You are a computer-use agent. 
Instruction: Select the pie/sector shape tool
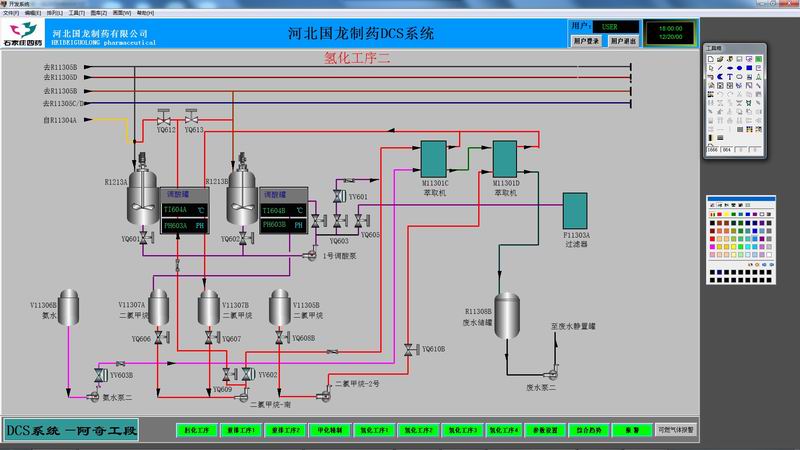coord(720,77)
